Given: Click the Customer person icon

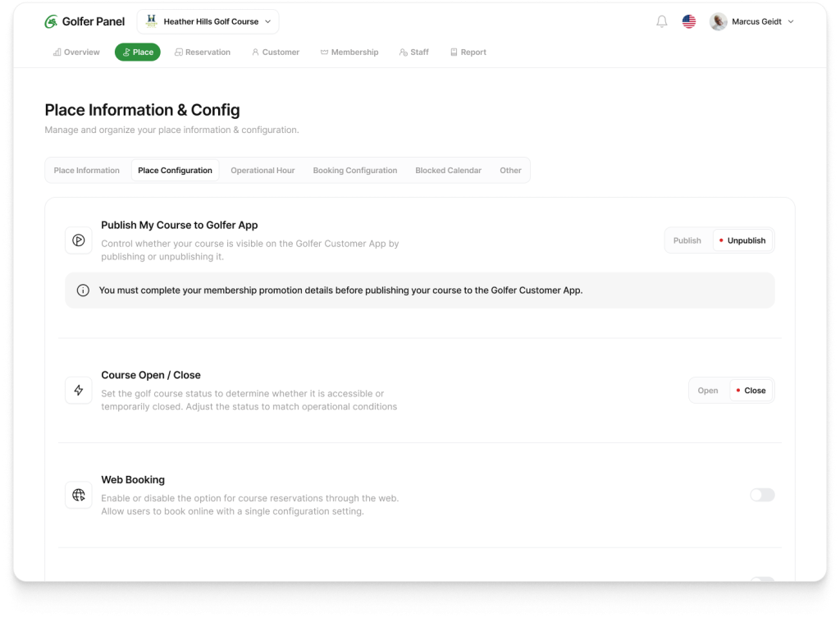Looking at the screenshot, I should 256,52.
